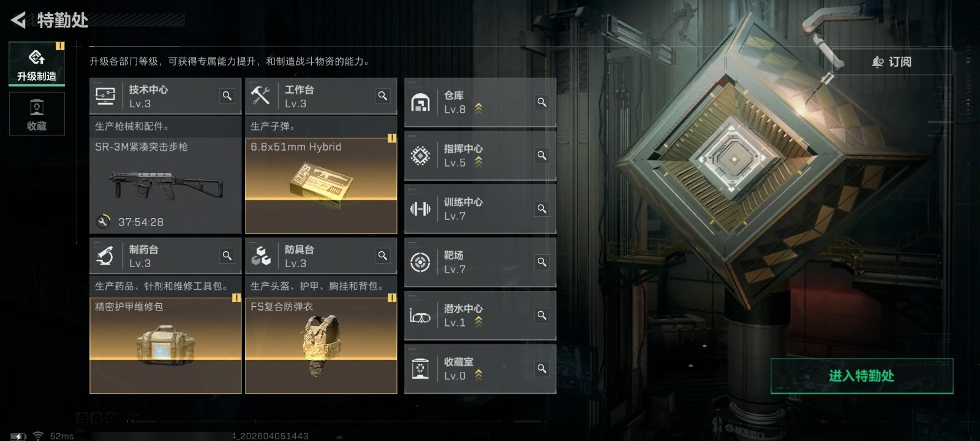Open the magnifier on 工作台 card
This screenshot has width=980, height=441.
pyautogui.click(x=383, y=96)
